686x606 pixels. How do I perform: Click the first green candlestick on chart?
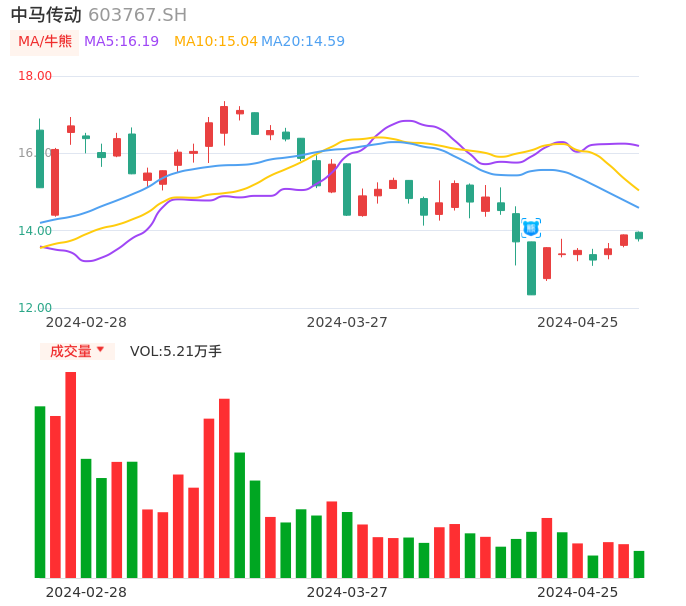tap(40, 158)
